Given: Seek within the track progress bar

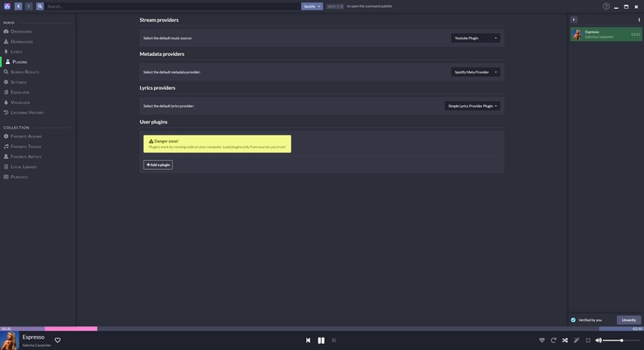Looking at the screenshot, I should coord(322,329).
